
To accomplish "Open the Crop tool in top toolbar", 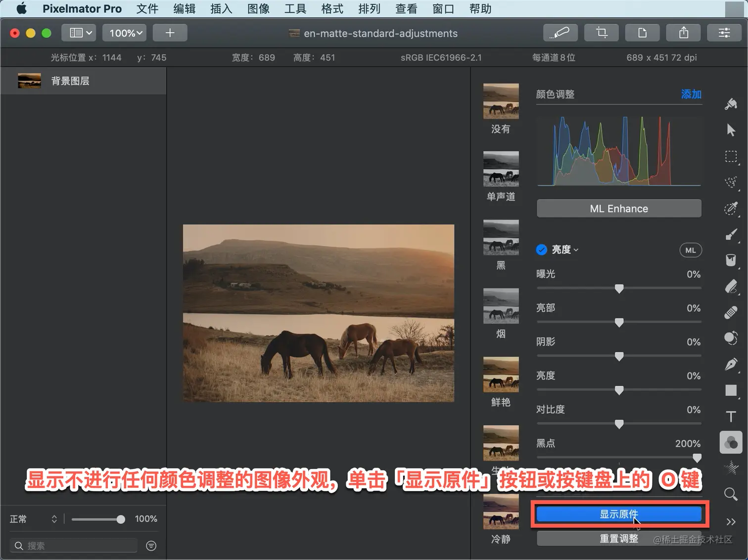I will pos(601,33).
